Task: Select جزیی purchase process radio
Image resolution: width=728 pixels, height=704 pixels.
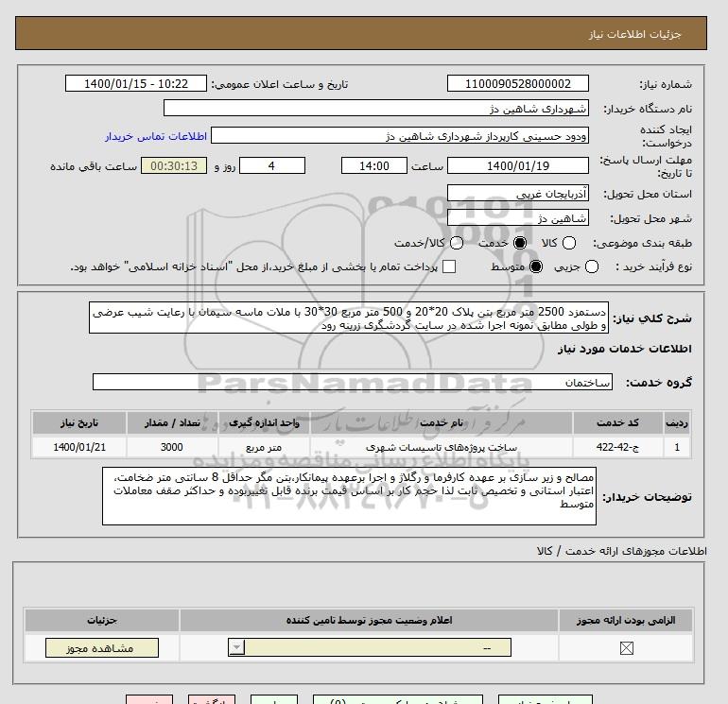Action: point(592,266)
